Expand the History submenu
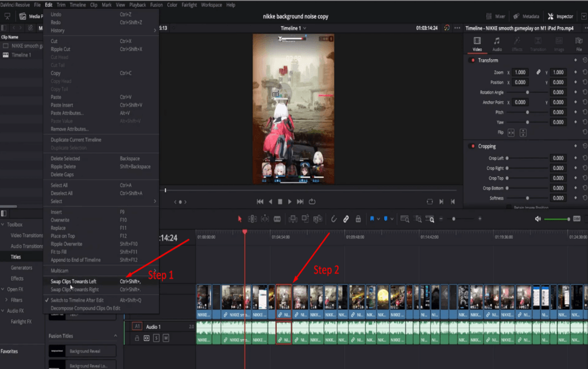Viewport: 588px width, 369px height. [x=101, y=30]
